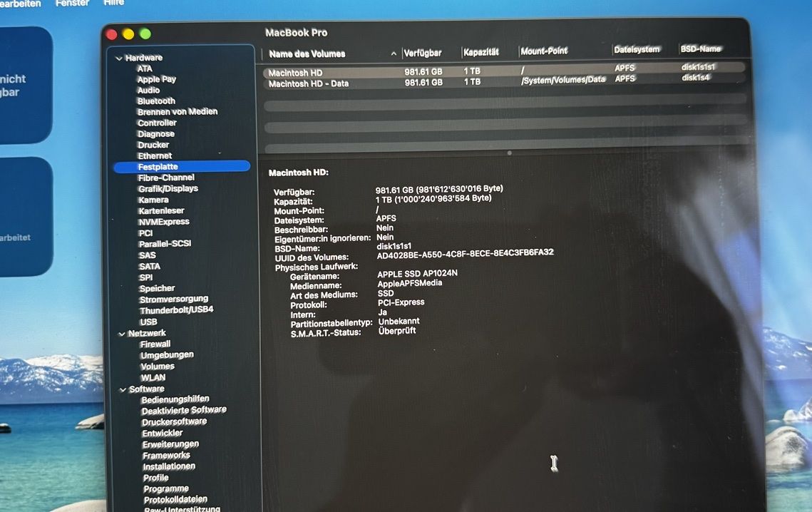Screen dimensions: 812x512
Task: Open the Hilfe menu
Action: [113, 3]
